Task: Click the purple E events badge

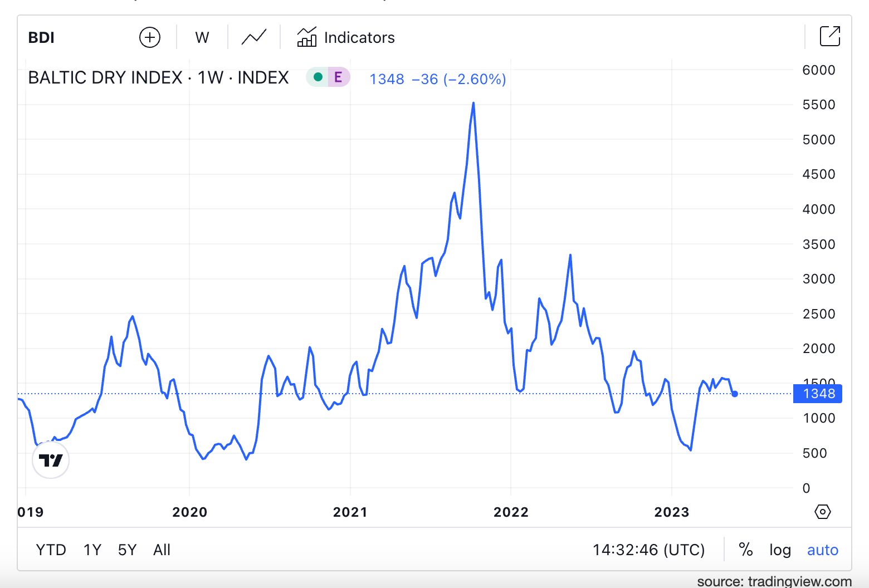Action: [338, 77]
